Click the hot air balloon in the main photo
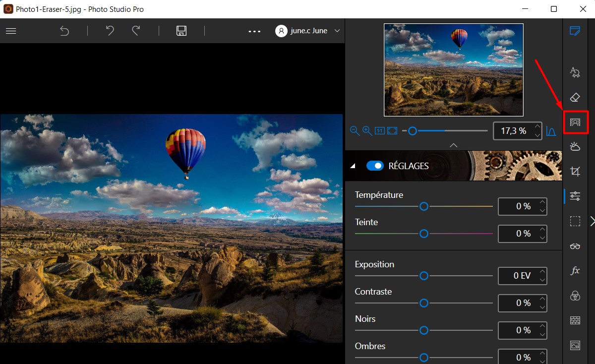 [185, 153]
